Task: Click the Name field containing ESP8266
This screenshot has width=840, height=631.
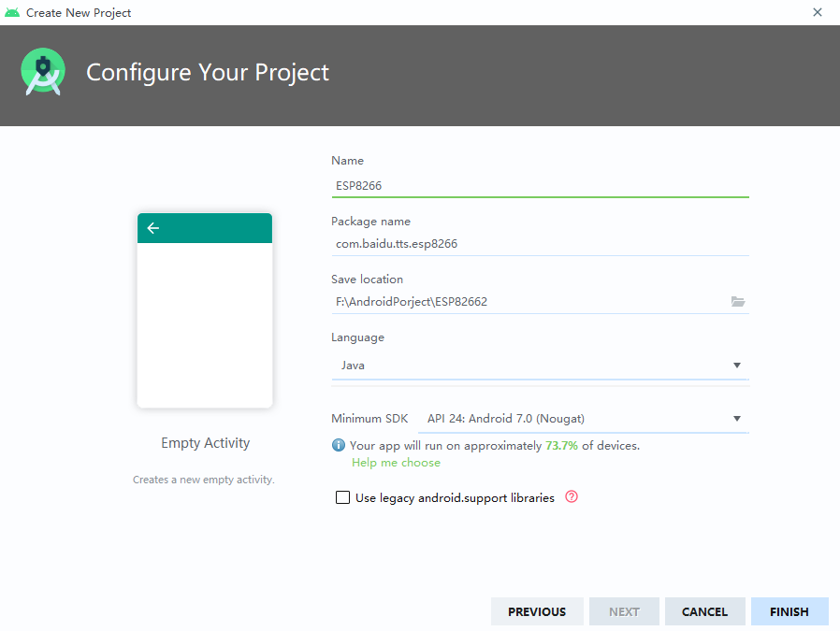Action: click(540, 186)
